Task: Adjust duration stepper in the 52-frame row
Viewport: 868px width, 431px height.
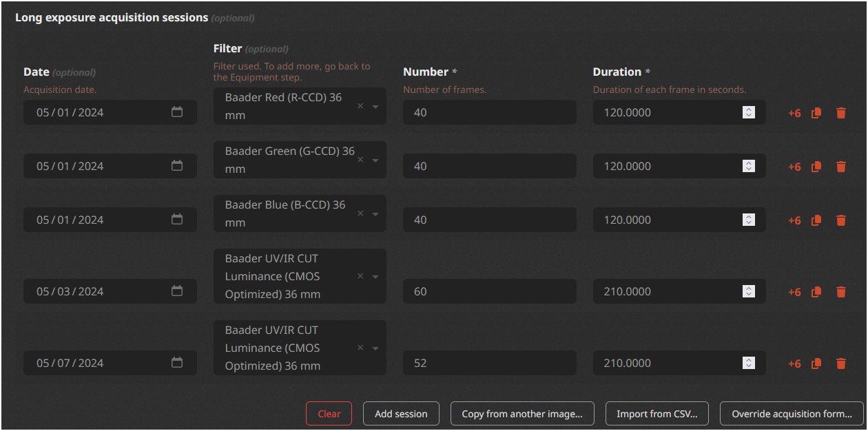Action: [x=749, y=363]
